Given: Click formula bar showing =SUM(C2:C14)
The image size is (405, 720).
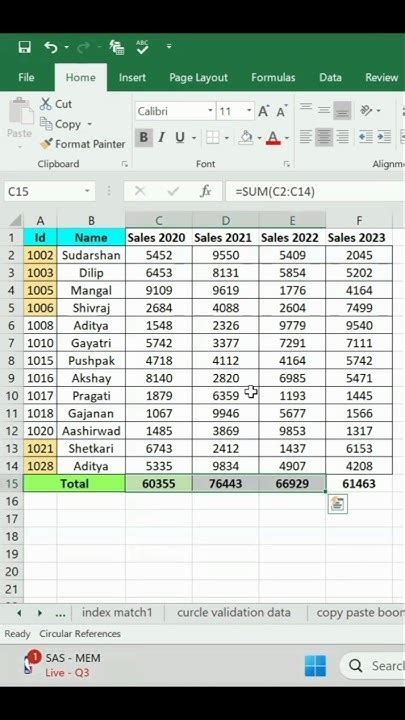Looking at the screenshot, I should 315,191.
